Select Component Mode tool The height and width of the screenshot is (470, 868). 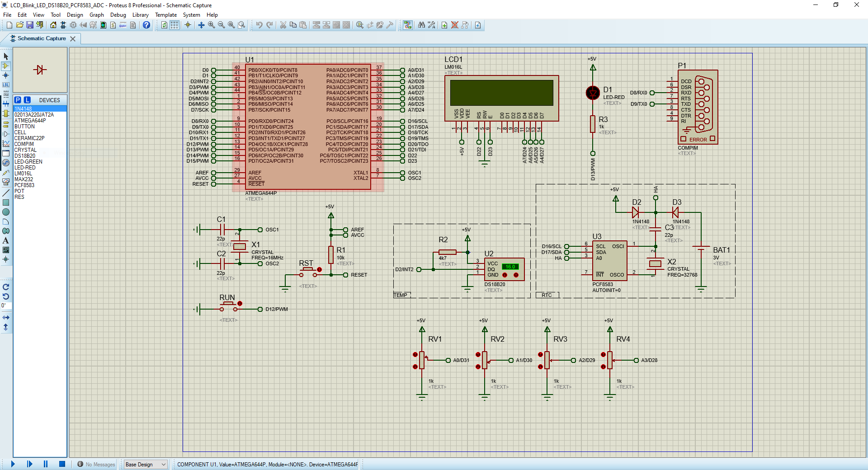[x=6, y=66]
